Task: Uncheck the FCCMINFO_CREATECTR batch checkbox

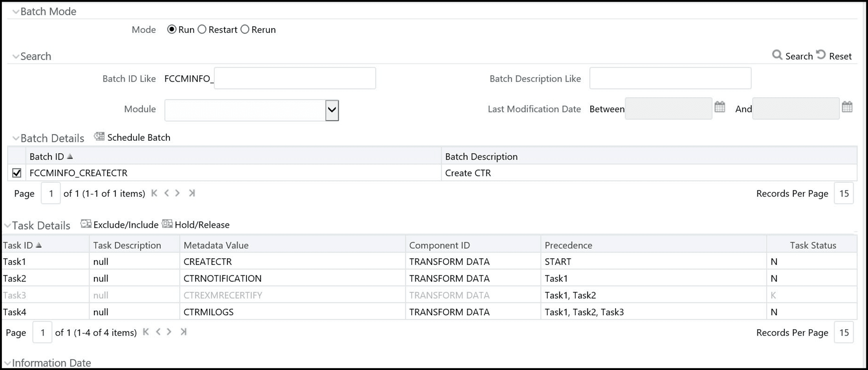Action: [16, 173]
